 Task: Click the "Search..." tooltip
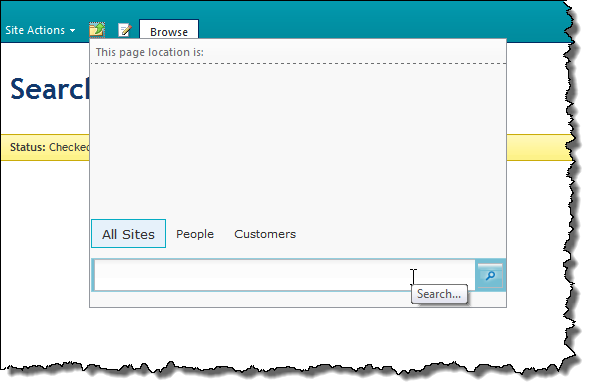[439, 294]
